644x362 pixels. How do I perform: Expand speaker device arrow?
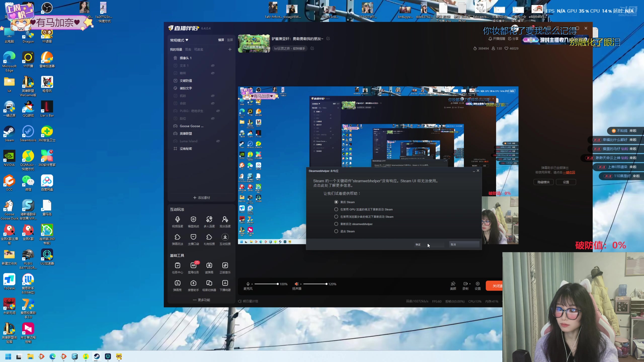point(301,284)
